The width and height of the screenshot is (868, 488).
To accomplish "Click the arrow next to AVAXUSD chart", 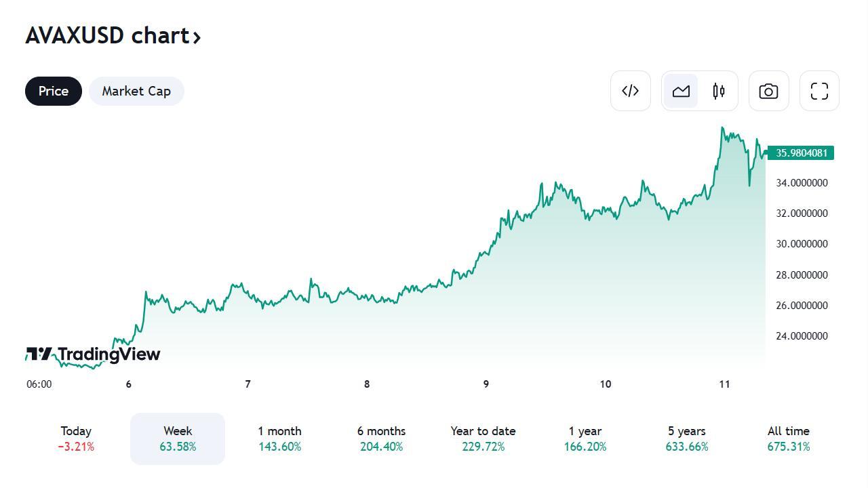I will pos(197,37).
